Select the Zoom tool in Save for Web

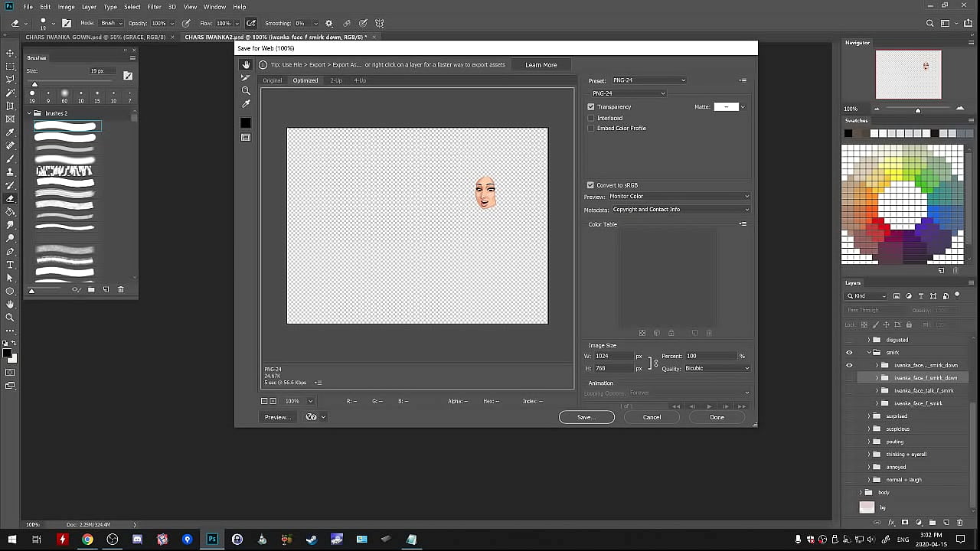tap(246, 91)
